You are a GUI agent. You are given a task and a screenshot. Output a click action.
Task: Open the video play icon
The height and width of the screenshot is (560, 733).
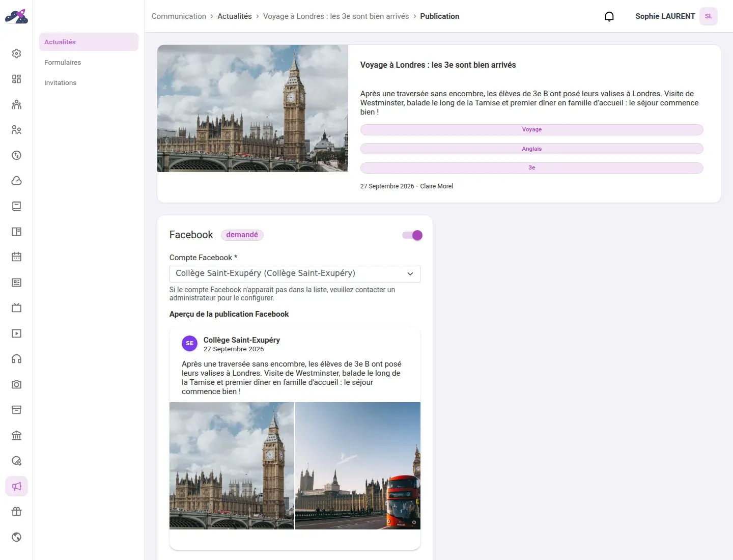16,333
